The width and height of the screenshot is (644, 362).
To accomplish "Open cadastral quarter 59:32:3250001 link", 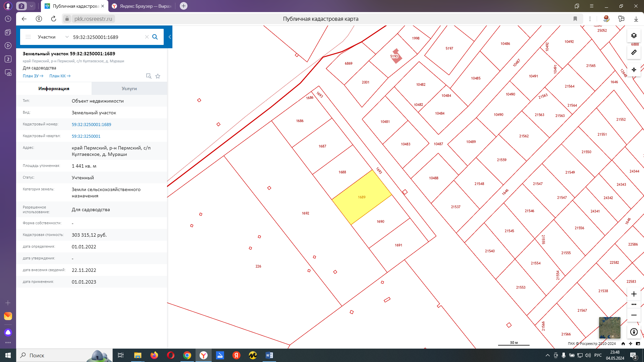I will click(86, 136).
